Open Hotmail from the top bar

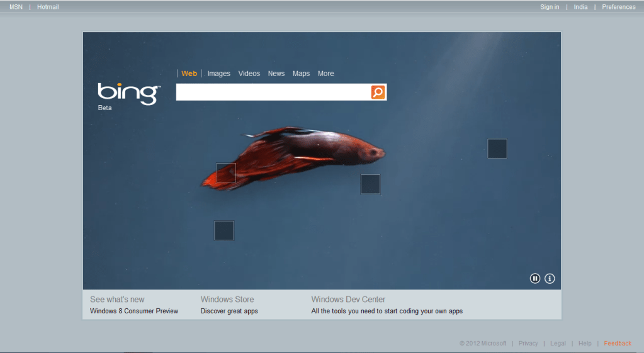coord(48,7)
